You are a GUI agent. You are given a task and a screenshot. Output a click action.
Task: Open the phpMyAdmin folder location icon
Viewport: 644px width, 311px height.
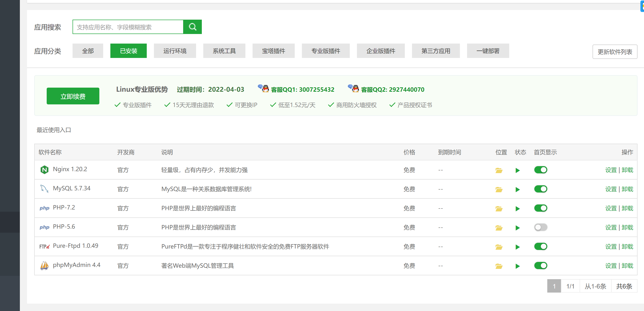(499, 266)
